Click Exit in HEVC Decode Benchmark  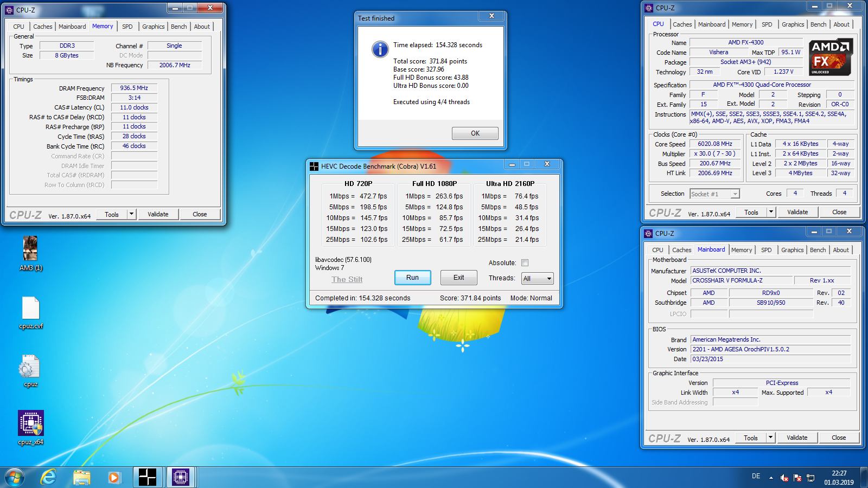click(x=459, y=278)
